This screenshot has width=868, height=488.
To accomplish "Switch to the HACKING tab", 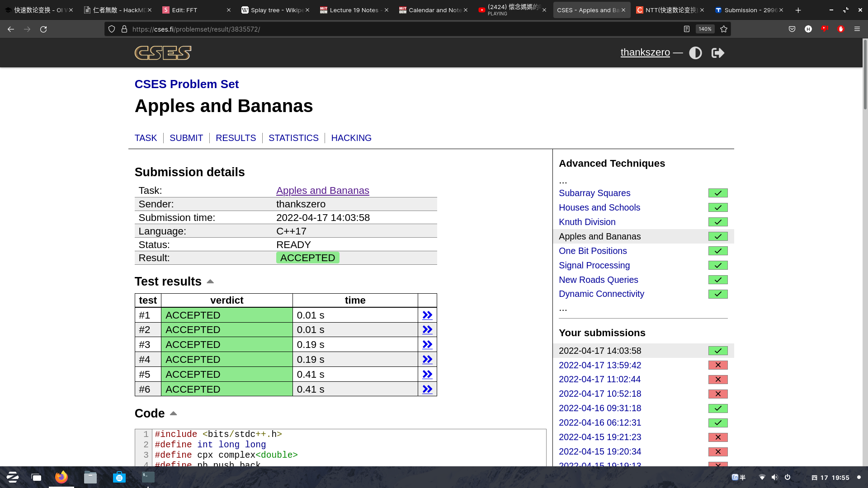I will click(x=351, y=138).
